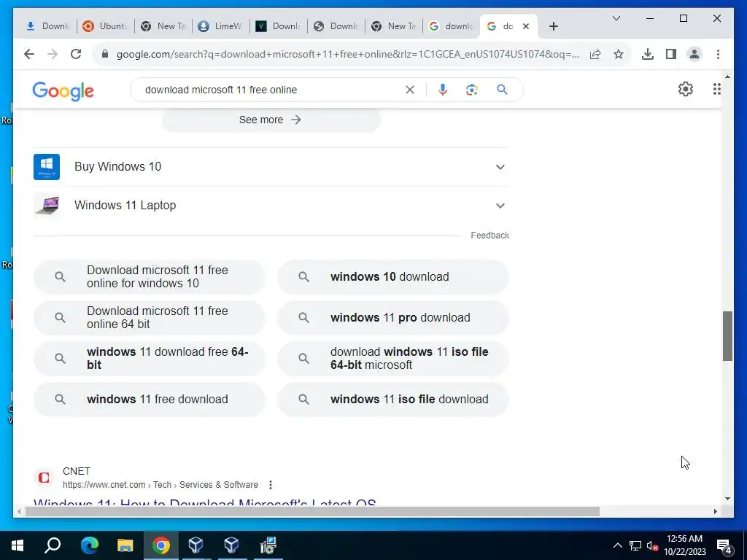The width and height of the screenshot is (747, 560).
Task: Select 'windows 11 free download' suggestion
Action: coord(149,399)
